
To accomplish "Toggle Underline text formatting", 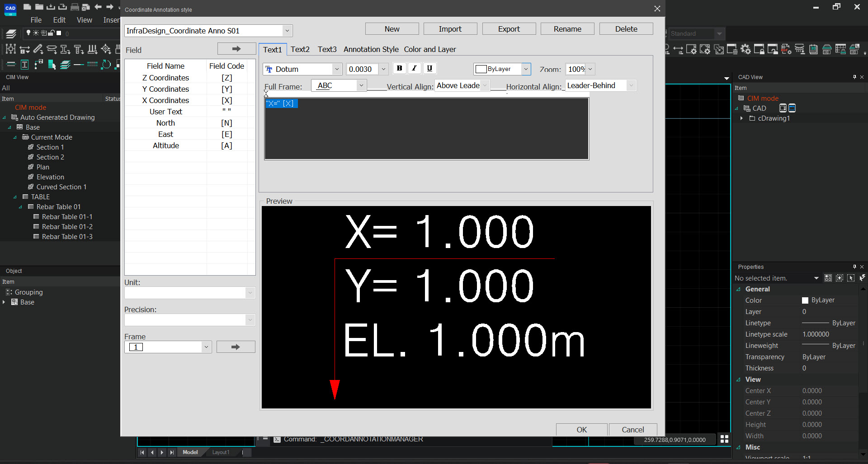I will pyautogui.click(x=429, y=68).
